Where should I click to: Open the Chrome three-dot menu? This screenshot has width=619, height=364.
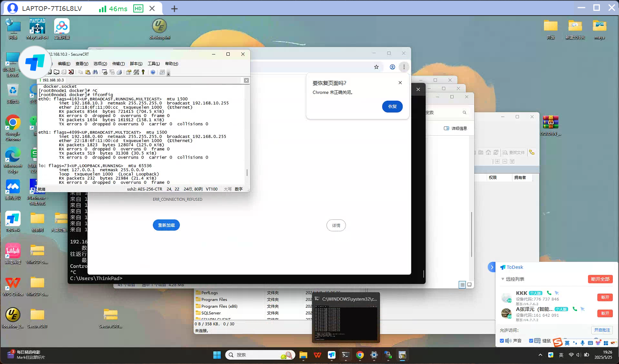tap(404, 67)
